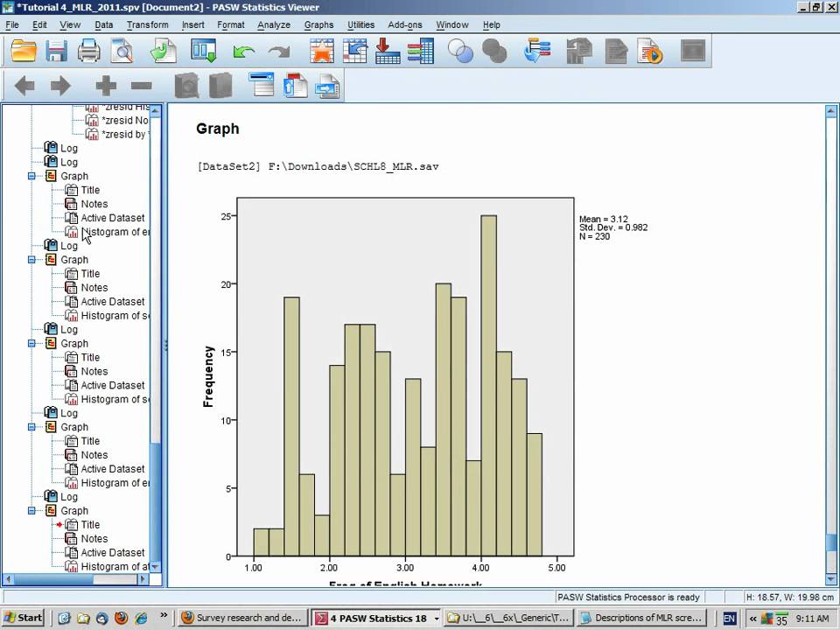The height and width of the screenshot is (630, 840).
Task: Open the File menu
Action: click(x=11, y=24)
